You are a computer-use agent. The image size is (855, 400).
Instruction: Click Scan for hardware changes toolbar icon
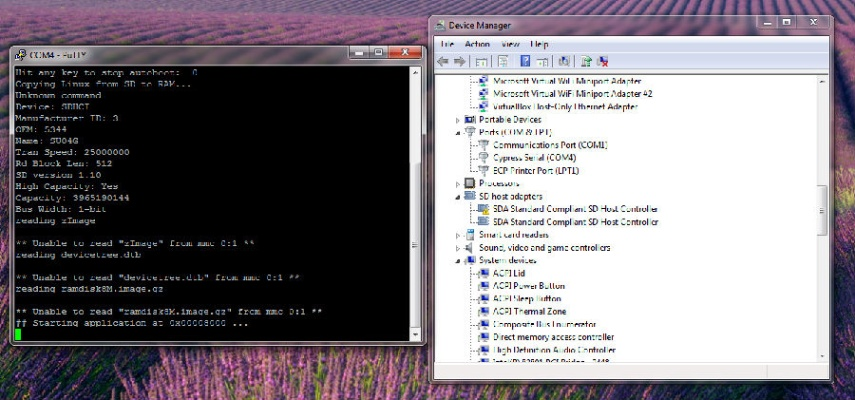[564, 62]
